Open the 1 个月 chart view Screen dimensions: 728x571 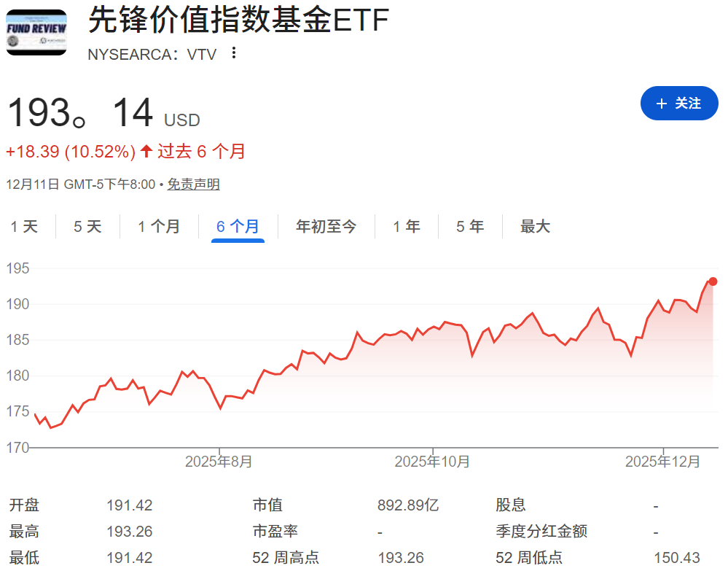(x=159, y=226)
